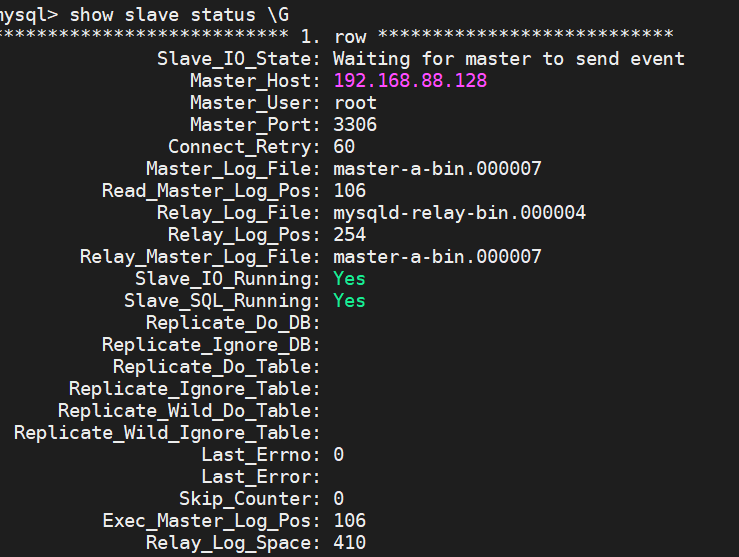Click the 'Replicate_Ignore_DB:' field label

point(211,345)
